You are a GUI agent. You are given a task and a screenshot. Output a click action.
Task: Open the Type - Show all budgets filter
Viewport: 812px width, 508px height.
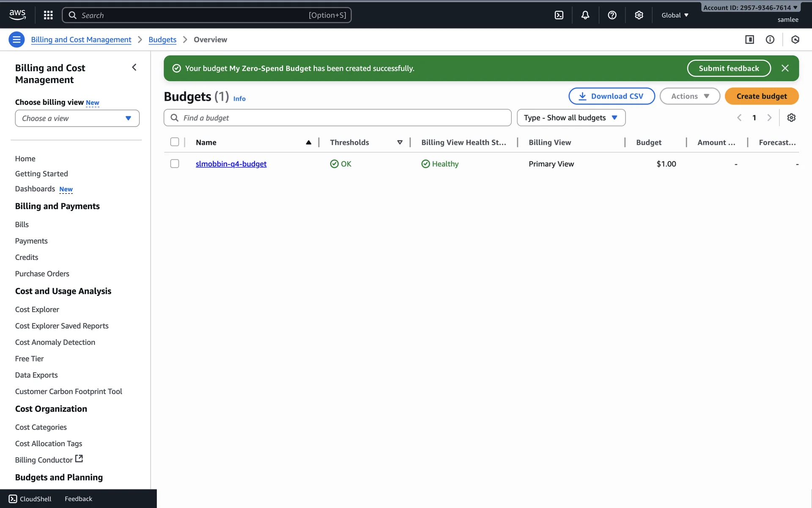click(571, 118)
